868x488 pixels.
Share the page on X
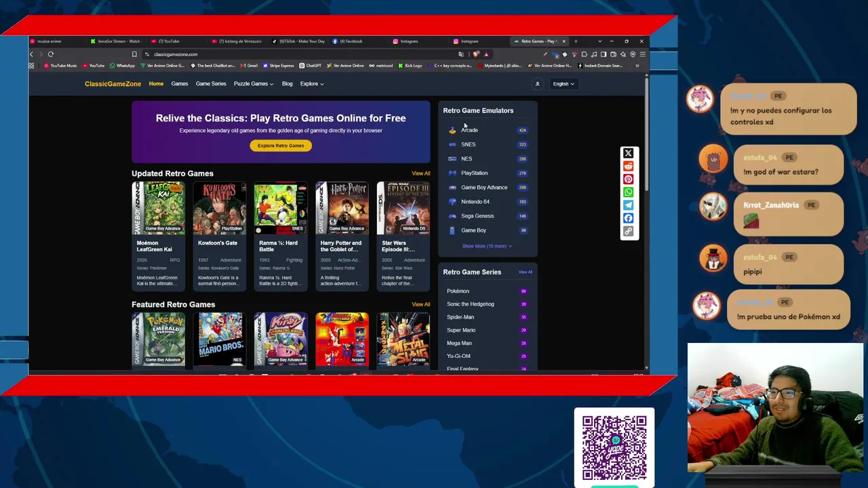(x=628, y=153)
